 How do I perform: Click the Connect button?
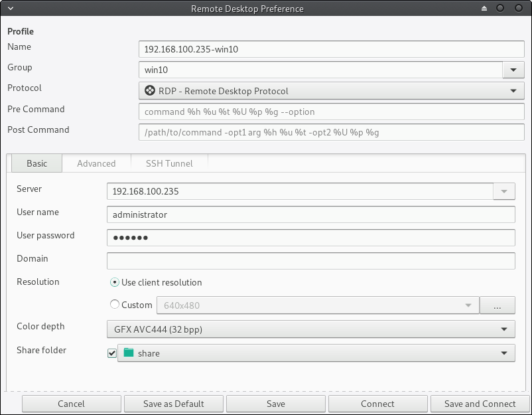coord(377,404)
